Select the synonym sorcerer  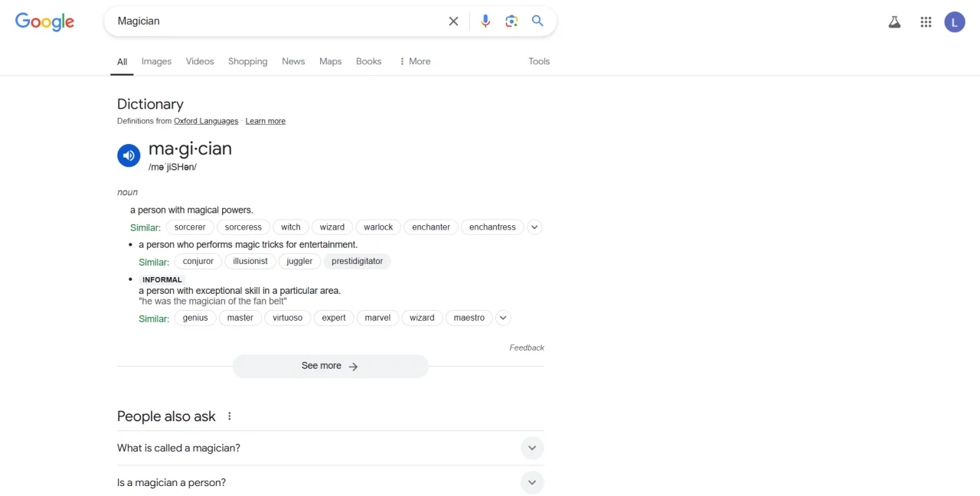point(190,227)
